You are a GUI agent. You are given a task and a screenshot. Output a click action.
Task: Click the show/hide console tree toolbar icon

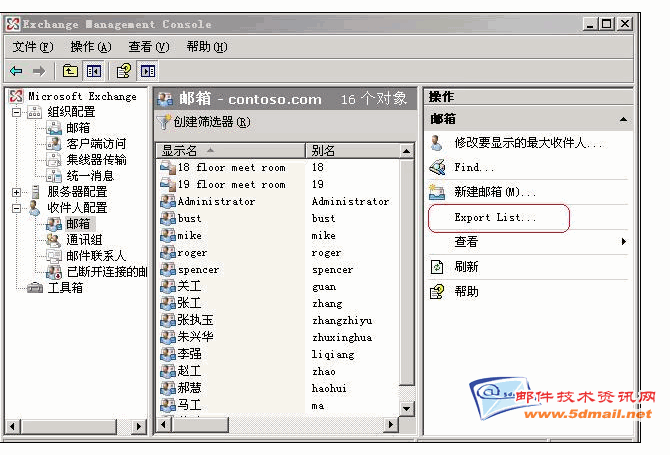[94, 71]
